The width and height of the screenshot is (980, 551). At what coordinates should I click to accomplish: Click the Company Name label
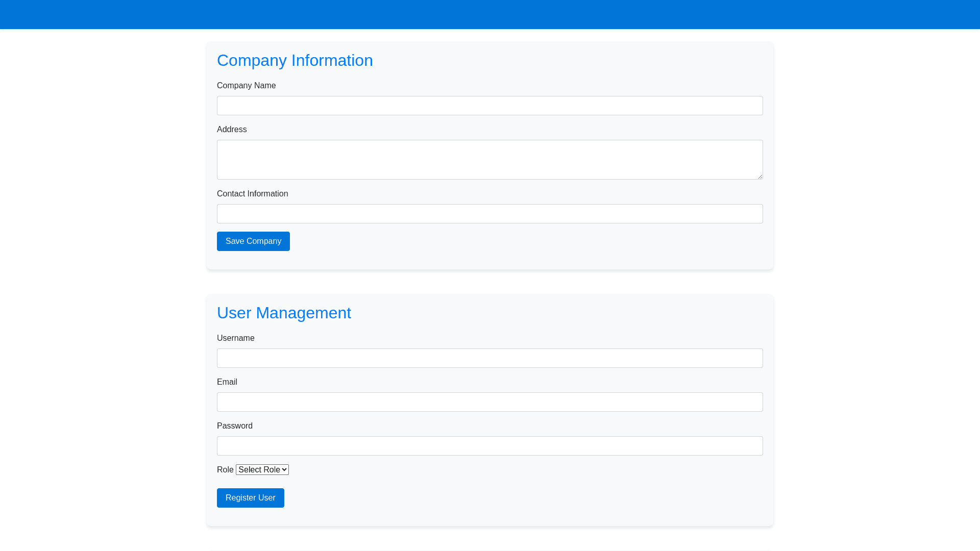246,86
